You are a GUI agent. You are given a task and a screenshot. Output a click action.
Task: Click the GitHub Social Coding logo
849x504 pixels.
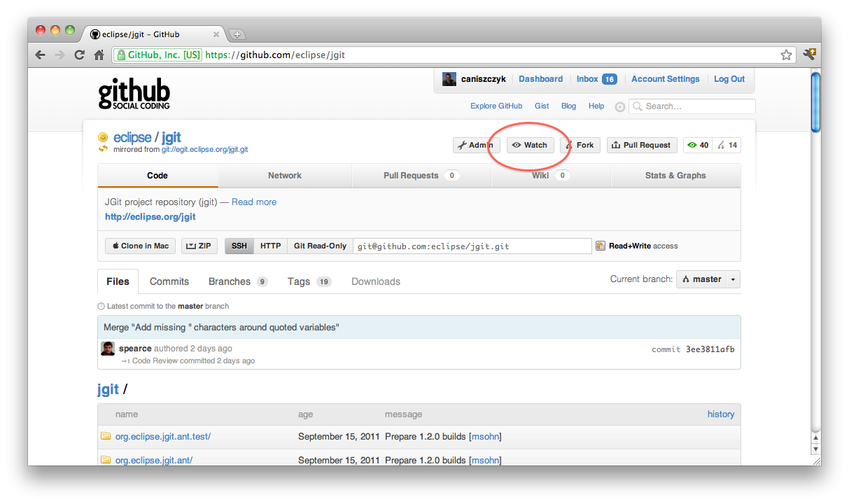134,94
